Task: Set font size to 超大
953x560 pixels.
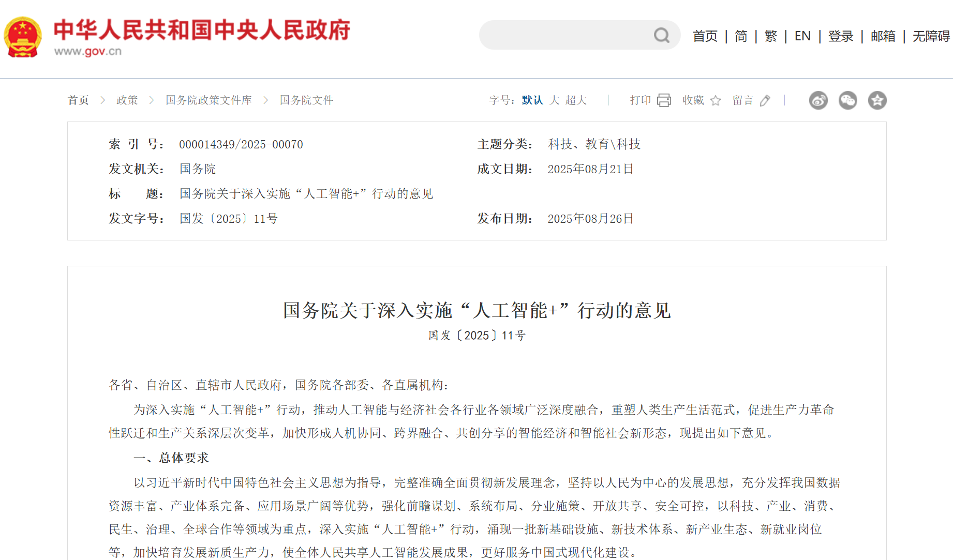Action: (x=576, y=100)
